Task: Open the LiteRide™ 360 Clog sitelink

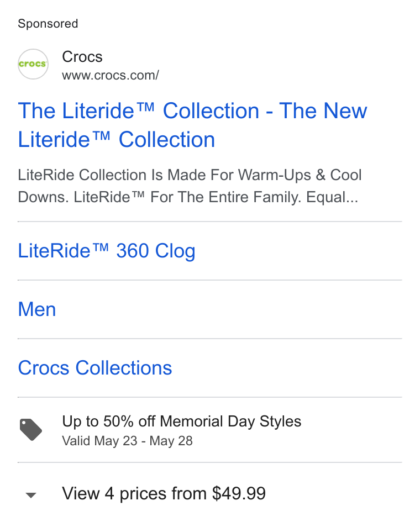Action: (x=106, y=251)
